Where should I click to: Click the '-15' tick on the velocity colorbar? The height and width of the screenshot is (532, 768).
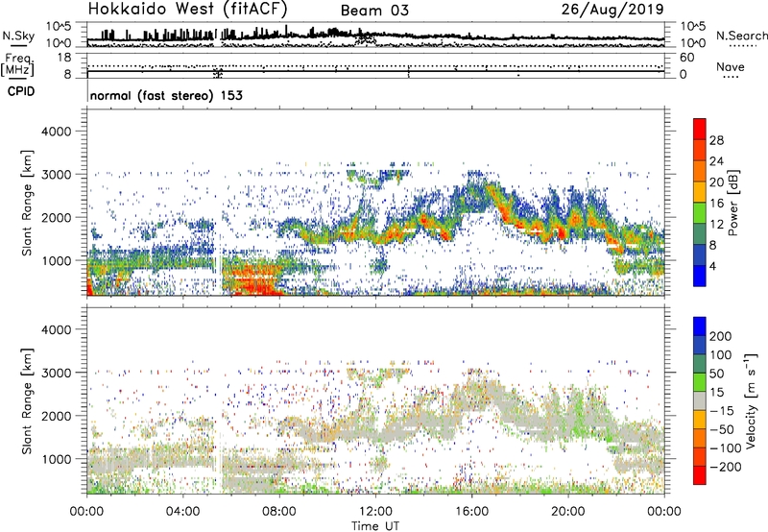[722, 410]
